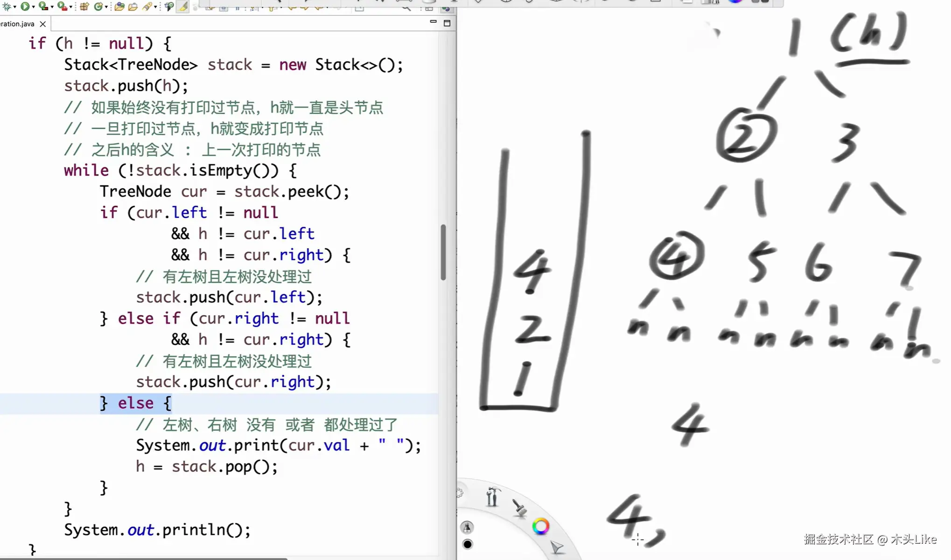Expand the Coverage history dropdown
This screenshot has height=560, width=951.
(52, 7)
